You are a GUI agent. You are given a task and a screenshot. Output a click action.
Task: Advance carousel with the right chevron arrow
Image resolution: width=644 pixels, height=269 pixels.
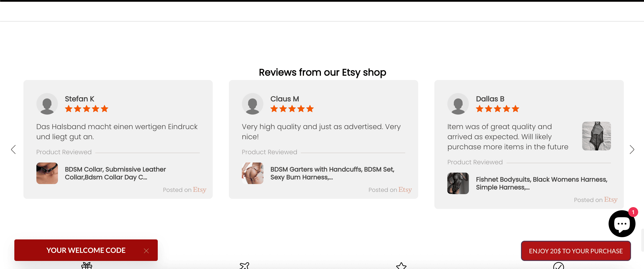tap(632, 149)
